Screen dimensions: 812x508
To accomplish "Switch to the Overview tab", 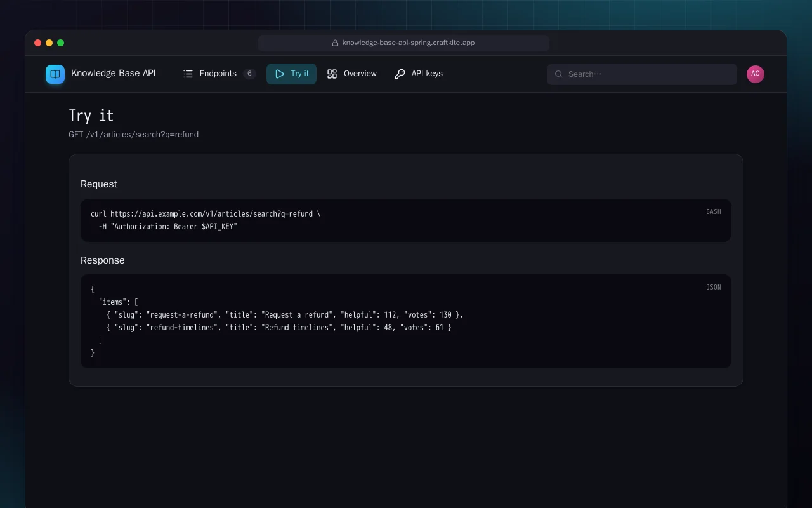I will coord(351,74).
